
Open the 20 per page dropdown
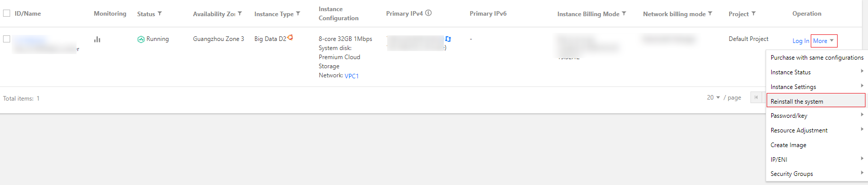click(x=713, y=98)
